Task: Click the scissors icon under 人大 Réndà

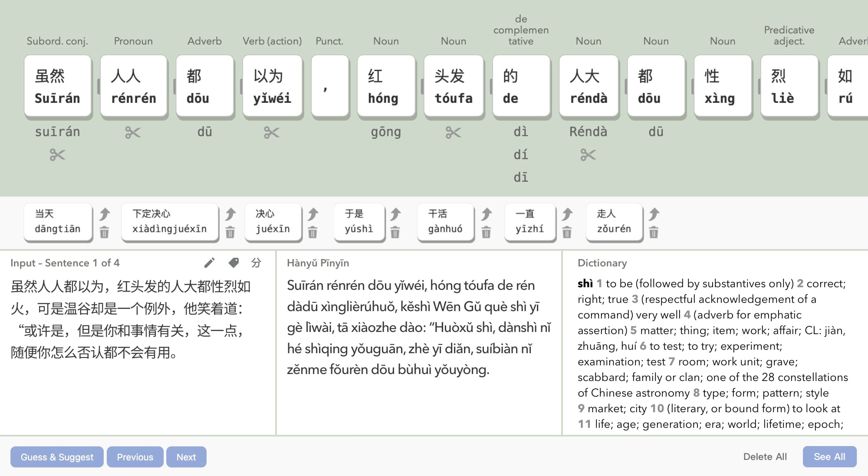Action: [x=588, y=155]
